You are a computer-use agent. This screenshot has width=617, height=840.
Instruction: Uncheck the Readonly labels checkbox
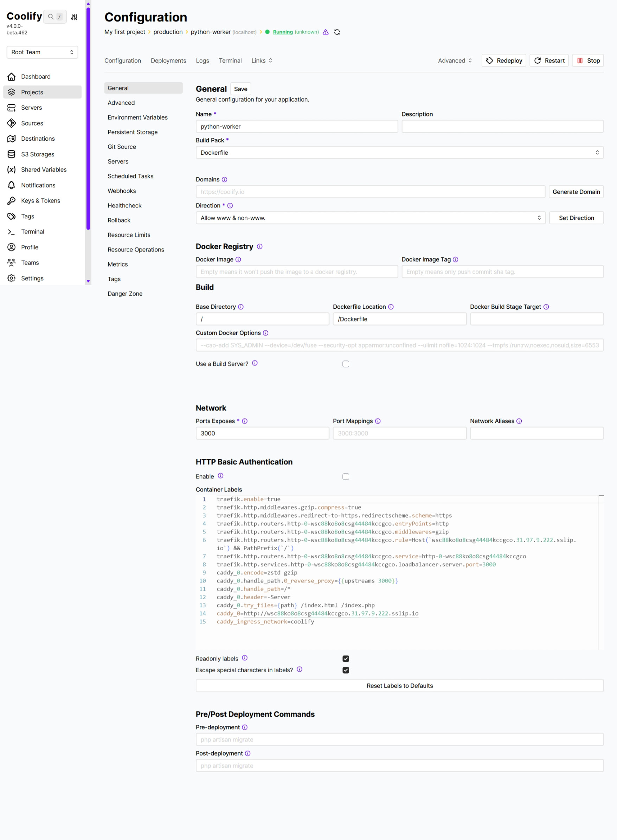click(346, 659)
